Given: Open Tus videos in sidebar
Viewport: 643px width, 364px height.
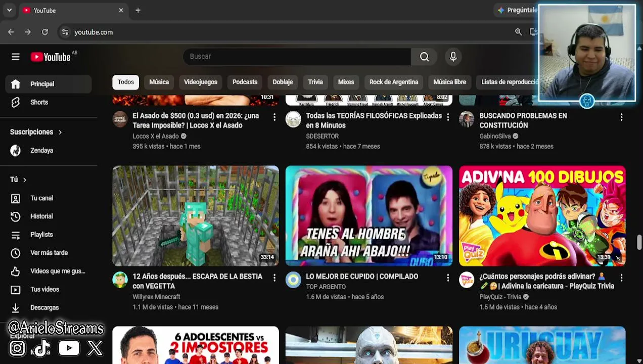Looking at the screenshot, I should click(49, 289).
